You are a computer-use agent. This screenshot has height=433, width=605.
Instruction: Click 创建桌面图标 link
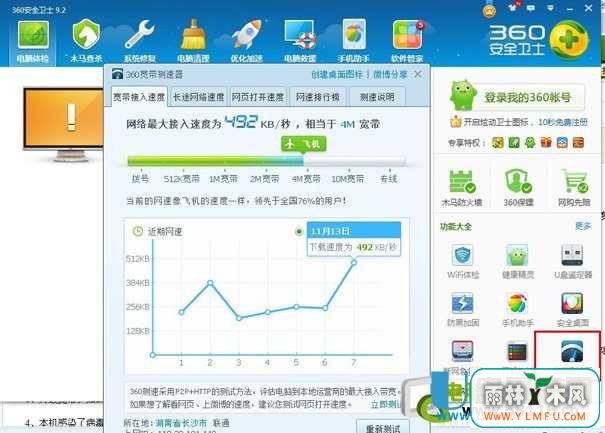click(337, 74)
